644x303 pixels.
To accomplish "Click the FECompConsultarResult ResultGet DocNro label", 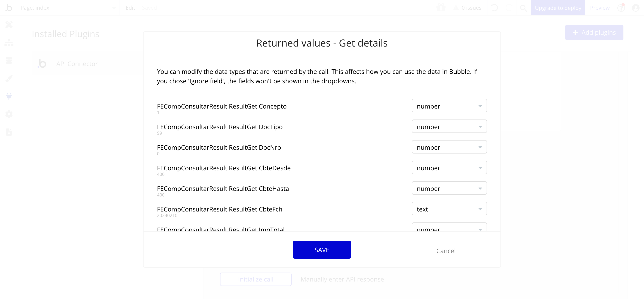I will tap(219, 147).
